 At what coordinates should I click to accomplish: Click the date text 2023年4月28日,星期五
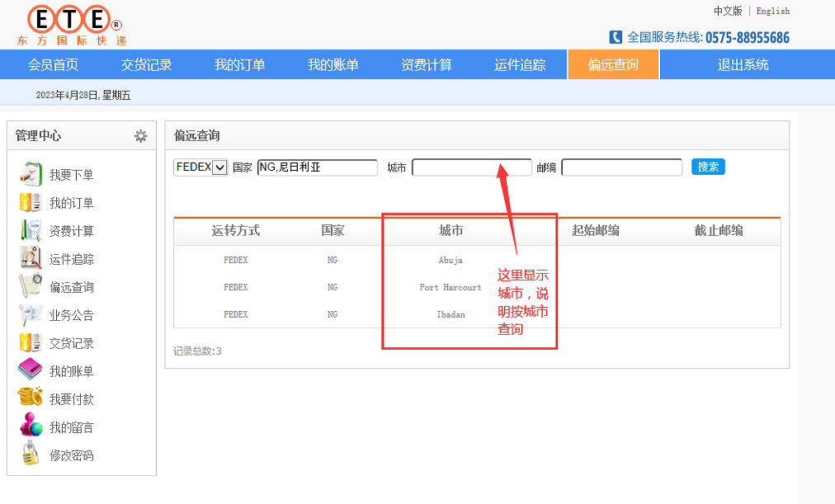[83, 95]
